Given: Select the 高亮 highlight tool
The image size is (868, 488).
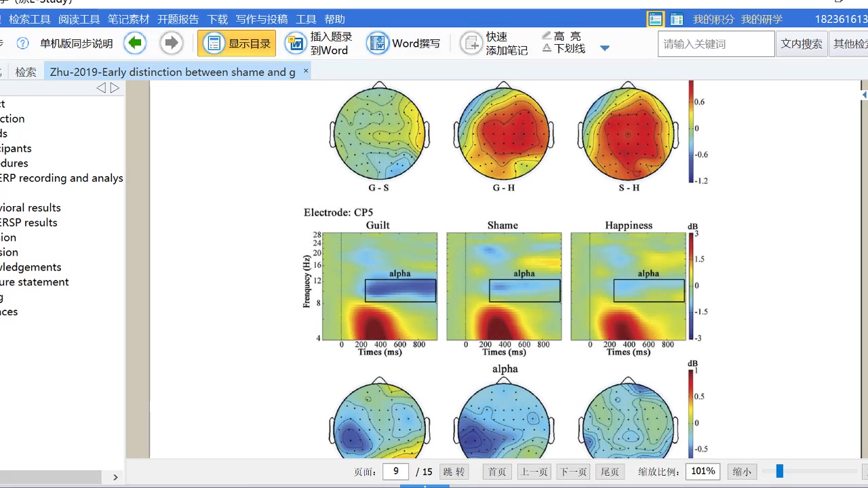Looking at the screenshot, I should pos(561,36).
